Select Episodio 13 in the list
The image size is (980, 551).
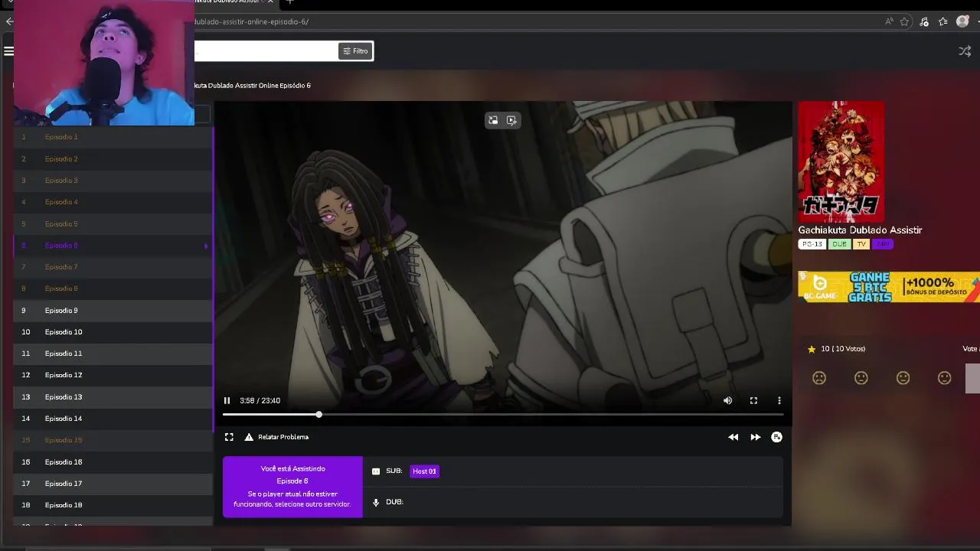click(113, 397)
